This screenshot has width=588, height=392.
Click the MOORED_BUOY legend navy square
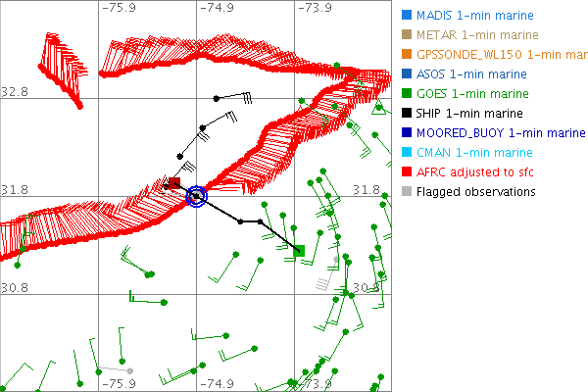coord(407,132)
